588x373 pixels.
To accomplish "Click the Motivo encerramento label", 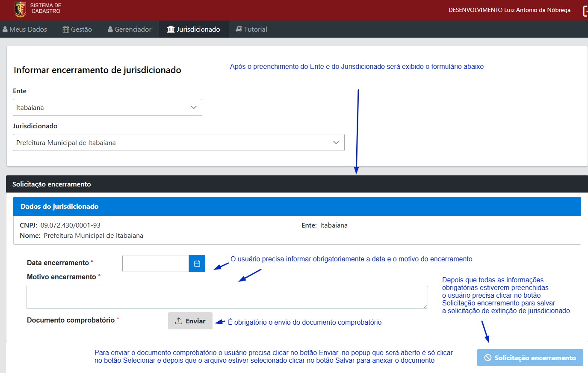I will [62, 277].
